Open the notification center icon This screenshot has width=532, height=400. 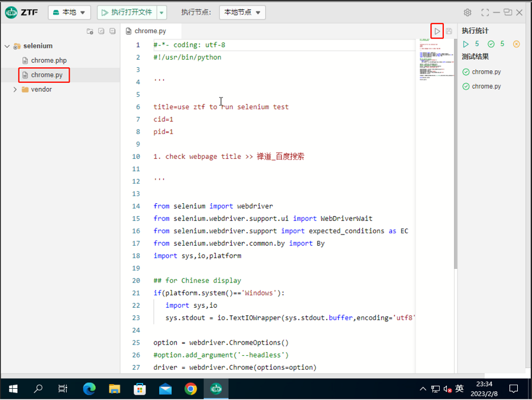tap(514, 389)
